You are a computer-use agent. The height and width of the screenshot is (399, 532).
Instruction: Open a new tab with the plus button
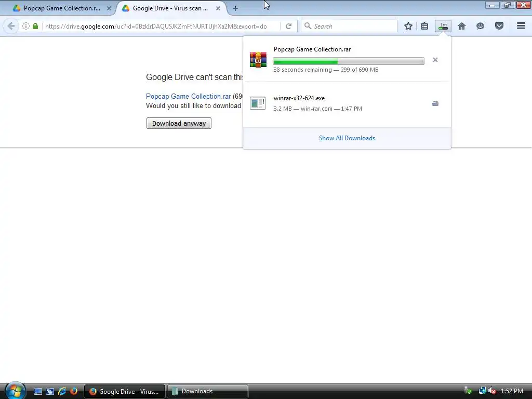tap(235, 8)
